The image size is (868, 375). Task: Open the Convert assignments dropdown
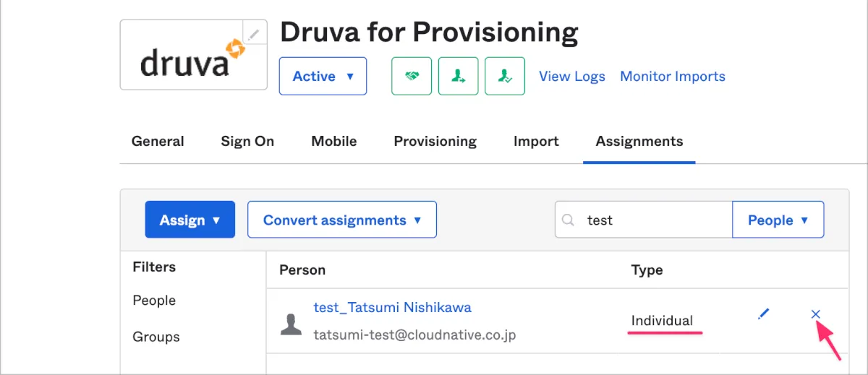(341, 220)
